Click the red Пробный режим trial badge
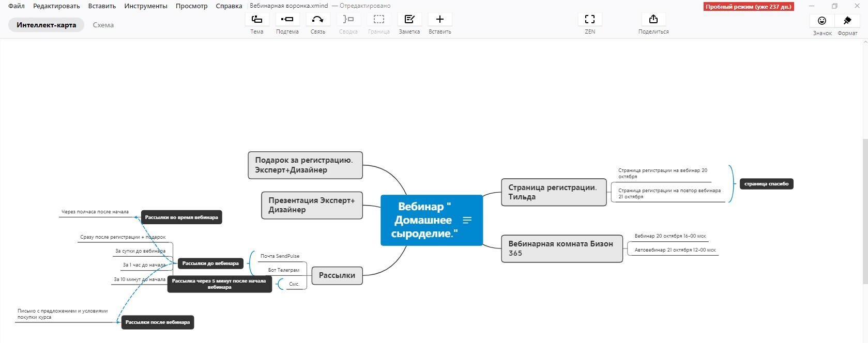 [748, 7]
